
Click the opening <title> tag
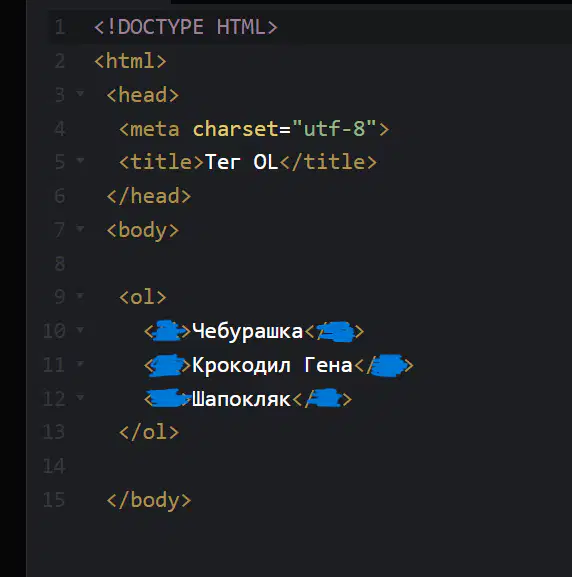click(161, 162)
